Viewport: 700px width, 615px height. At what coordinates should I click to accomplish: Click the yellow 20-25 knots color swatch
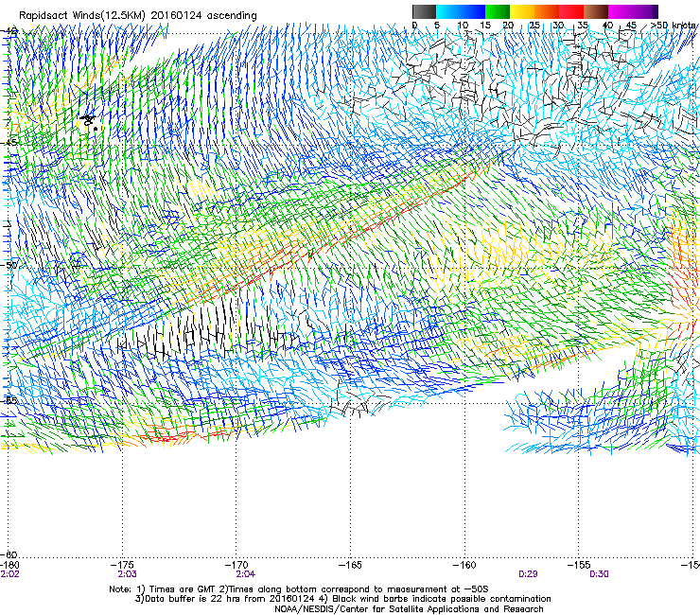click(x=522, y=11)
